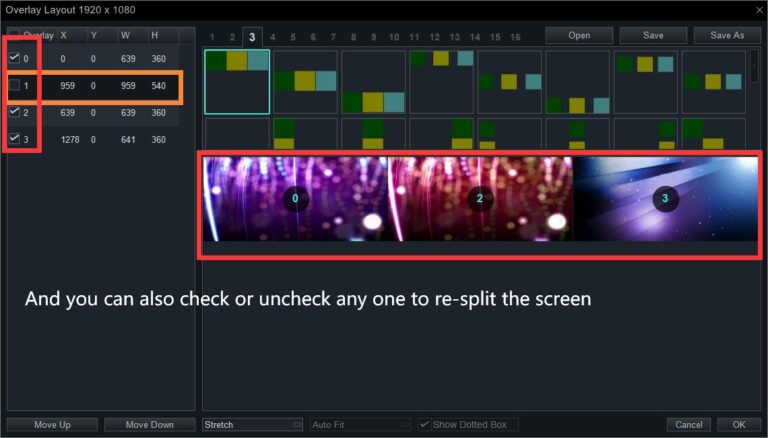
Task: Enable overlay 1 checkbox
Action: 14,85
